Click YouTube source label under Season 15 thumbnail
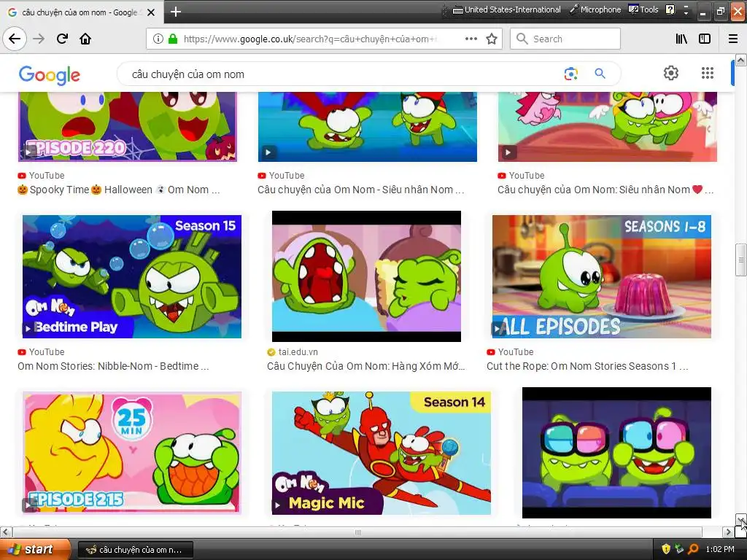The image size is (747, 560). point(47,352)
